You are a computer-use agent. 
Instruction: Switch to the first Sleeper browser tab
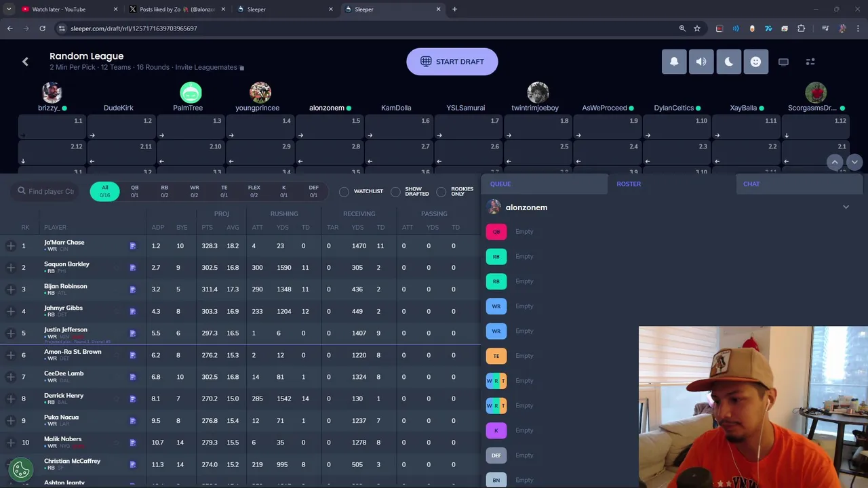pos(285,9)
